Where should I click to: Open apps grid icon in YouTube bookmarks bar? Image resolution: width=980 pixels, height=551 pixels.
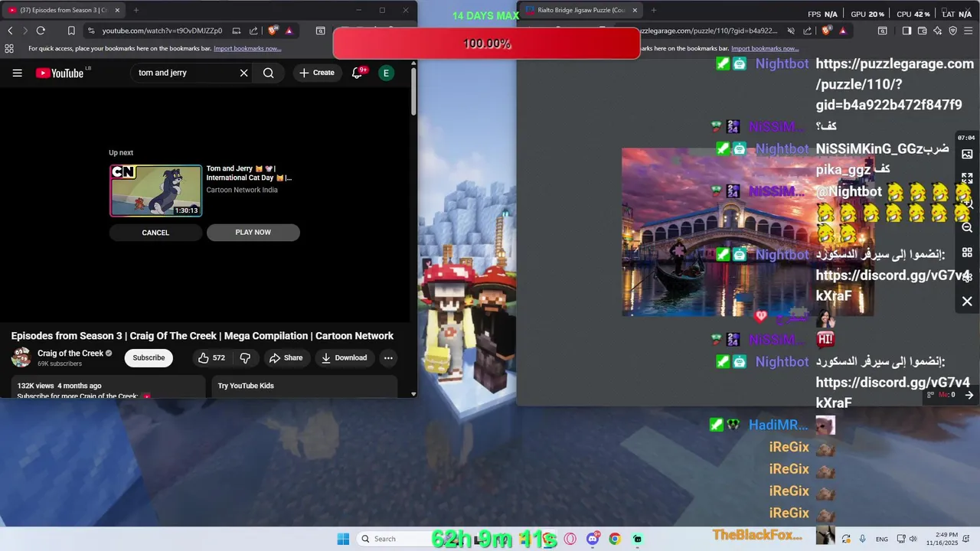[x=9, y=48]
